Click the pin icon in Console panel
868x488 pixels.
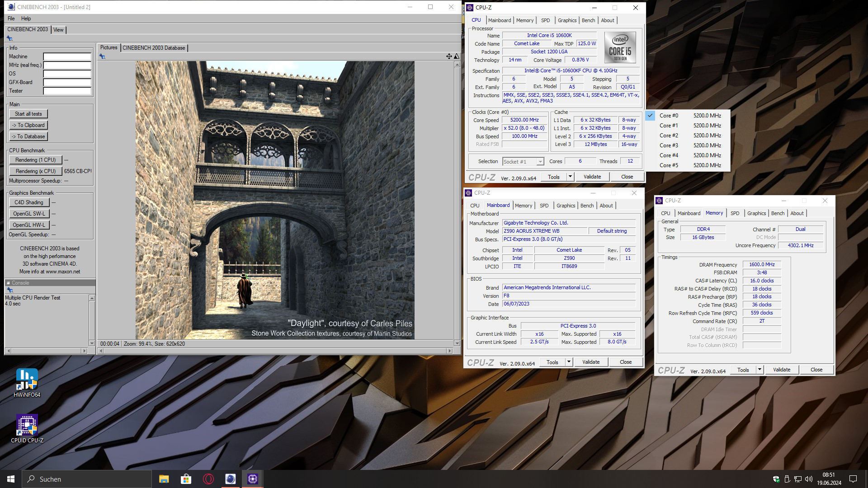click(x=10, y=290)
